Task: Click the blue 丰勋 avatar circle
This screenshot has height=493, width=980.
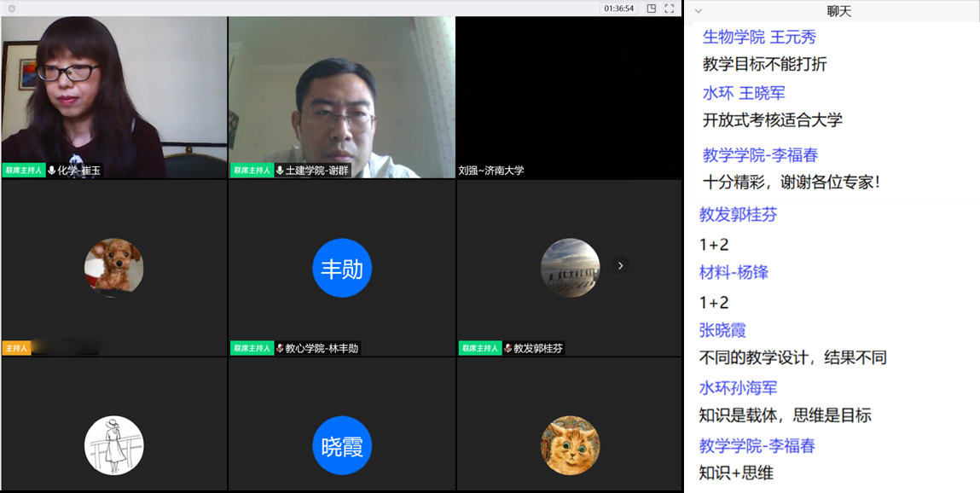Action: tap(341, 269)
